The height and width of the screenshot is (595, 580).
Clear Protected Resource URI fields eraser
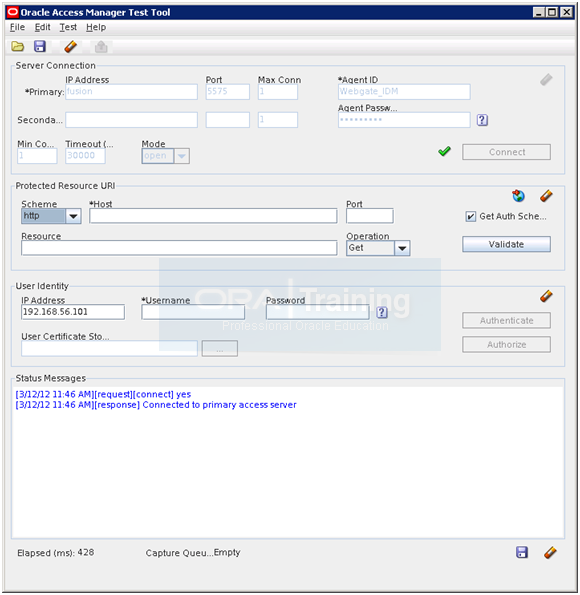click(546, 196)
